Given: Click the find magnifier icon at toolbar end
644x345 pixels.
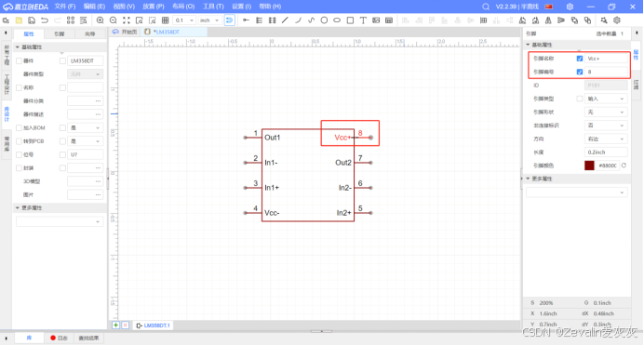Looking at the screenshot, I should (x=604, y=20).
